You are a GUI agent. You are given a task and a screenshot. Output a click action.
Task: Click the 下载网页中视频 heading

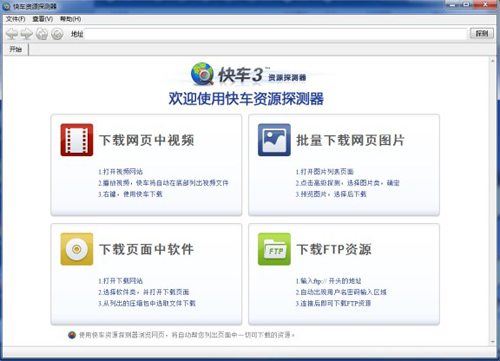[147, 140]
